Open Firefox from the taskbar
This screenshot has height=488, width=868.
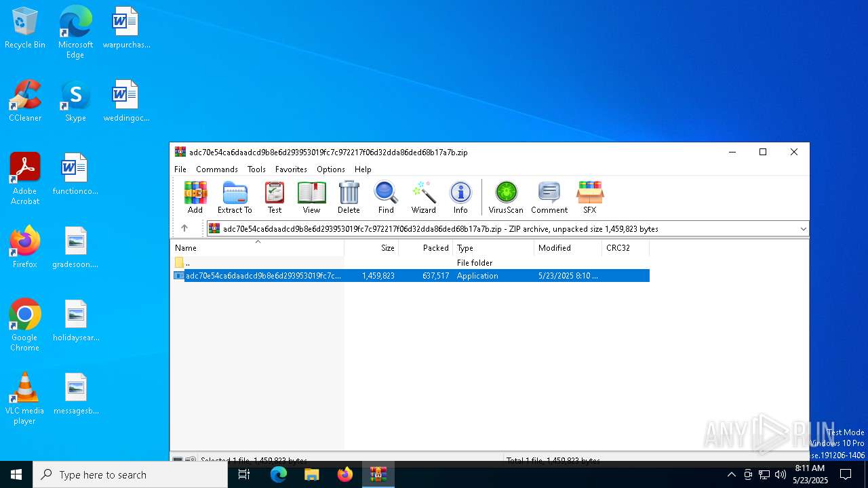pyautogui.click(x=345, y=474)
